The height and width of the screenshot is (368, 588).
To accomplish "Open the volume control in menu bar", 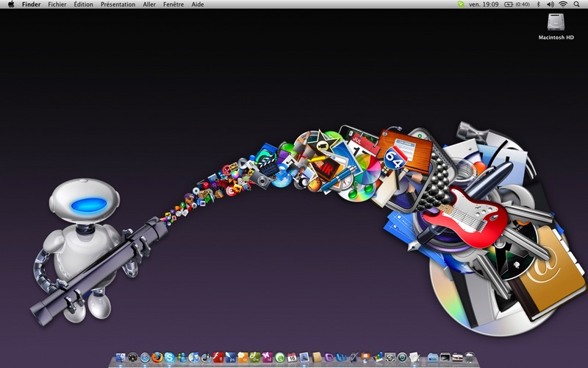I will pos(550,4).
